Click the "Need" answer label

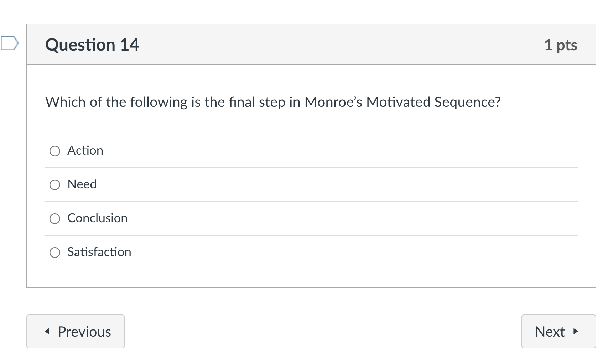82,184
